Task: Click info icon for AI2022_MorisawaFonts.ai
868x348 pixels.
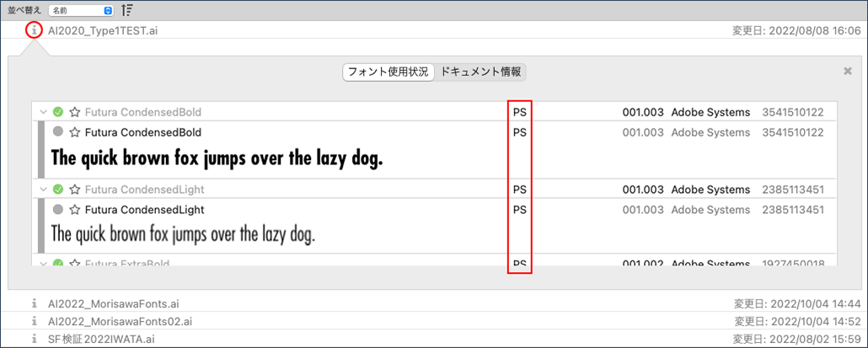Action: pyautogui.click(x=35, y=303)
